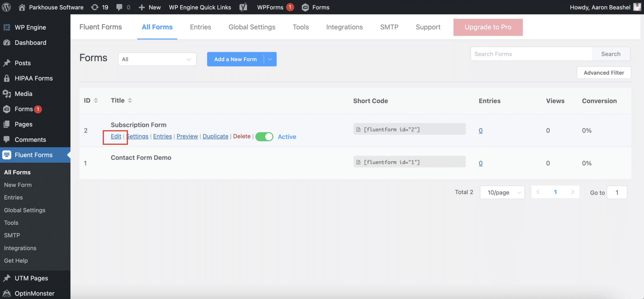Copy the Subscription Form shortcode via copy icon
The height and width of the screenshot is (299, 644).
358,129
